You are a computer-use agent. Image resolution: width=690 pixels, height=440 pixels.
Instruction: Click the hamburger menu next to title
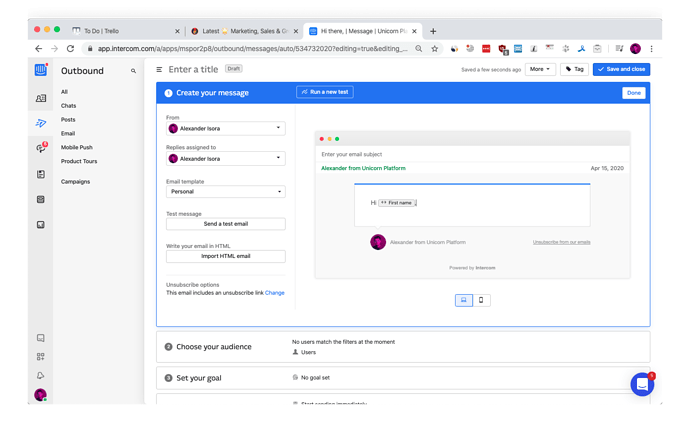159,69
